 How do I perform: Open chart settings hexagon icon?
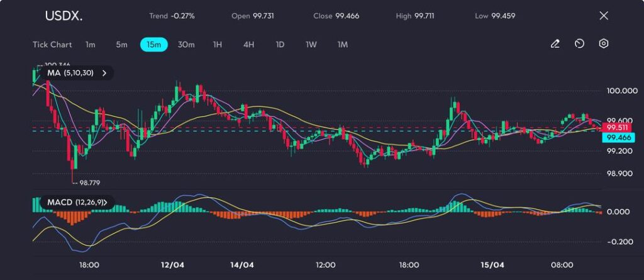[x=603, y=44]
